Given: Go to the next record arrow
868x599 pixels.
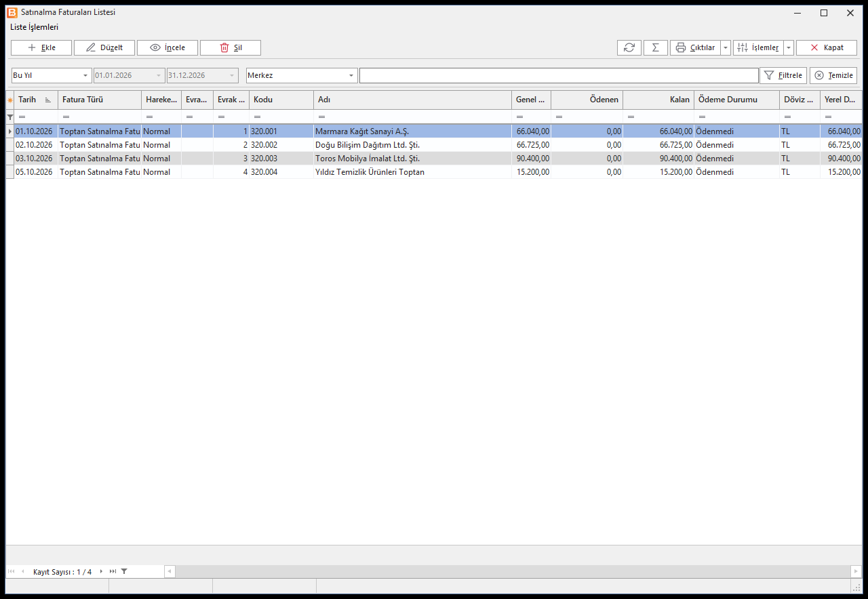Looking at the screenshot, I should pos(101,571).
